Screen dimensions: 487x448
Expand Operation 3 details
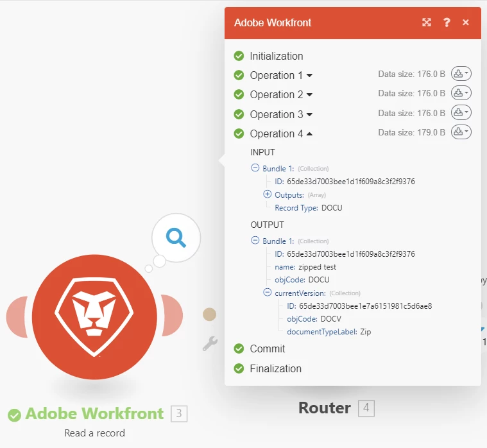309,115
